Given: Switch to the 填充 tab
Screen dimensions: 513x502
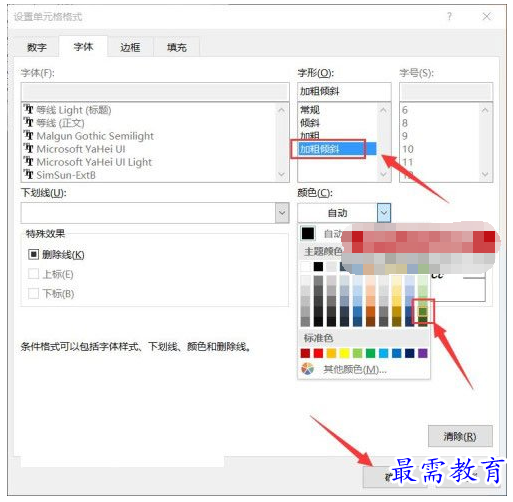Looking at the screenshot, I should point(177,47).
